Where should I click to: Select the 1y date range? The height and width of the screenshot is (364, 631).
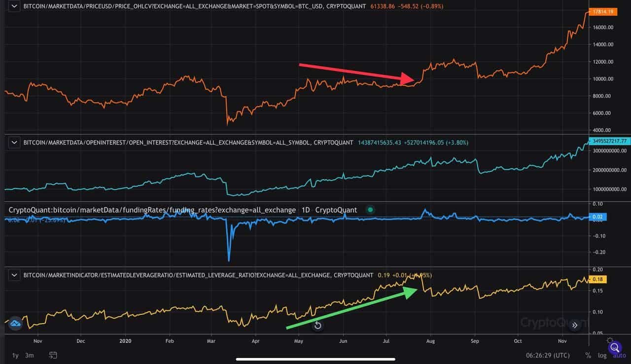15,355
